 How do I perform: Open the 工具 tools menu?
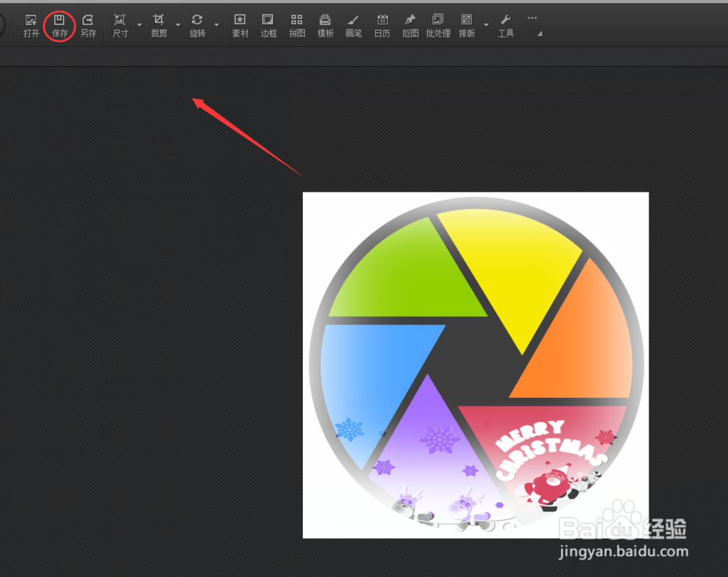506,26
